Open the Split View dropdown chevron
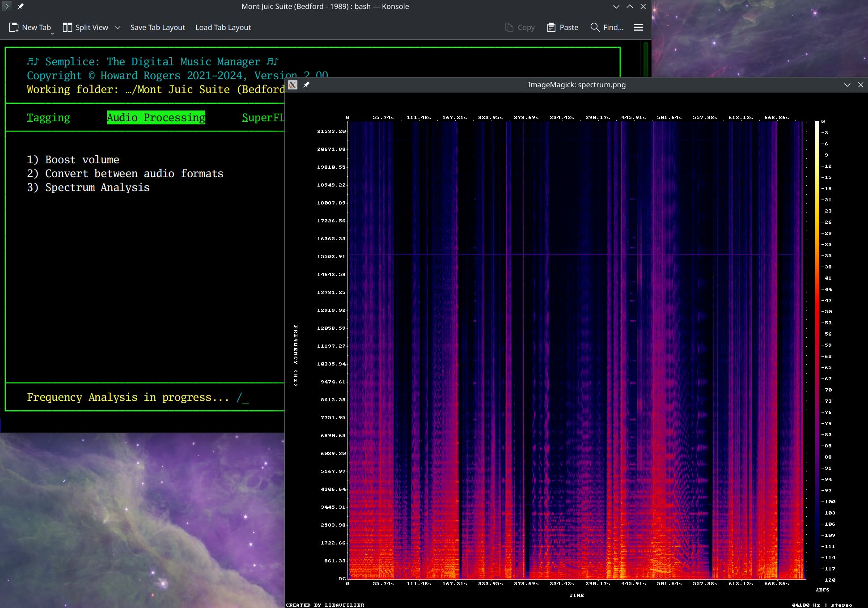 click(x=118, y=27)
